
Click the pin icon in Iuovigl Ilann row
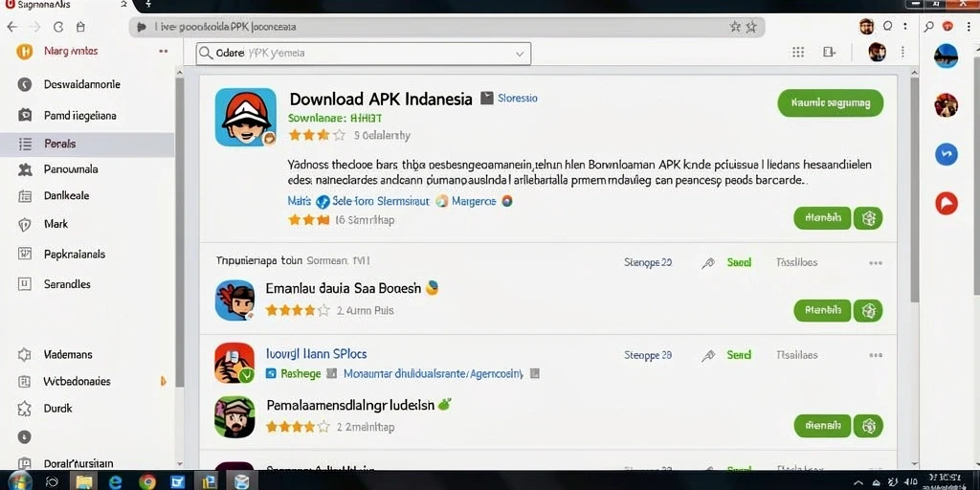707,356
